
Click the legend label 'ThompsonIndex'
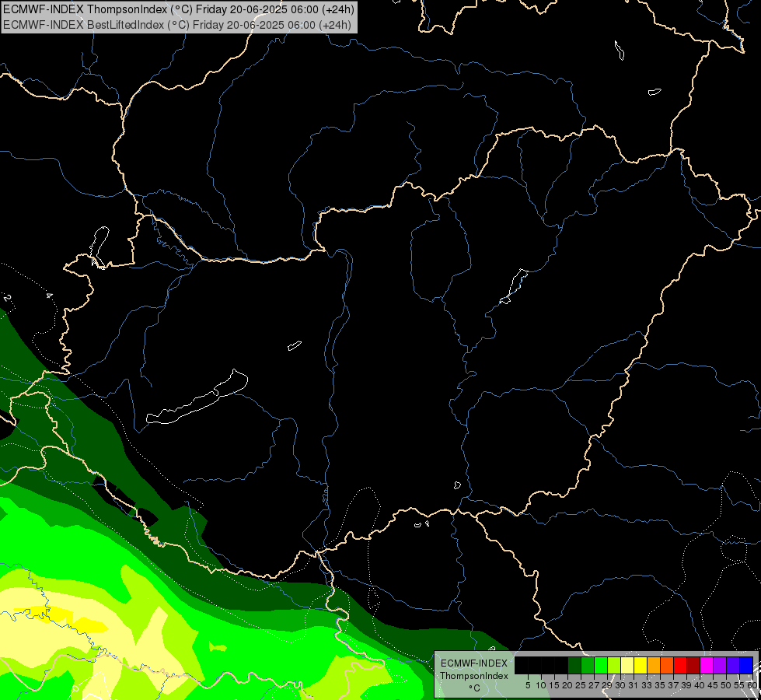click(x=474, y=676)
